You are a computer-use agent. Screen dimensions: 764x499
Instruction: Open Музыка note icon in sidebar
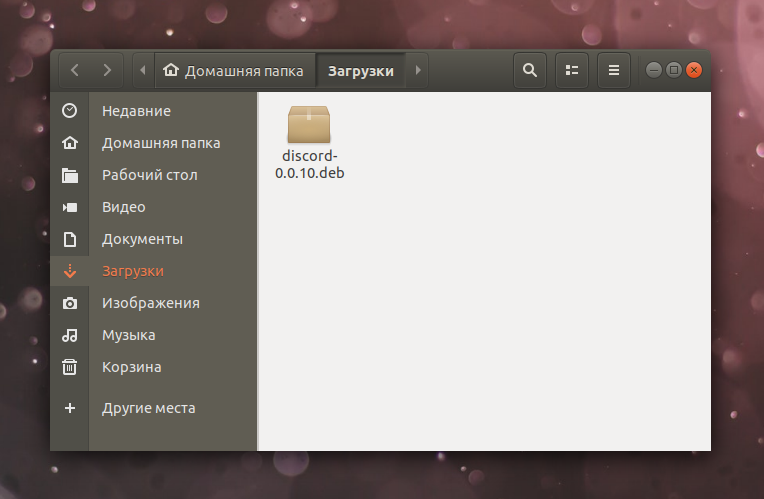(70, 335)
